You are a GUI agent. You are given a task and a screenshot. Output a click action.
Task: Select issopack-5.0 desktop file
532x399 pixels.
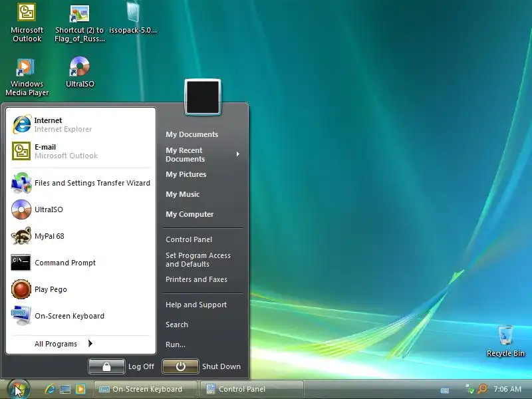click(x=133, y=19)
